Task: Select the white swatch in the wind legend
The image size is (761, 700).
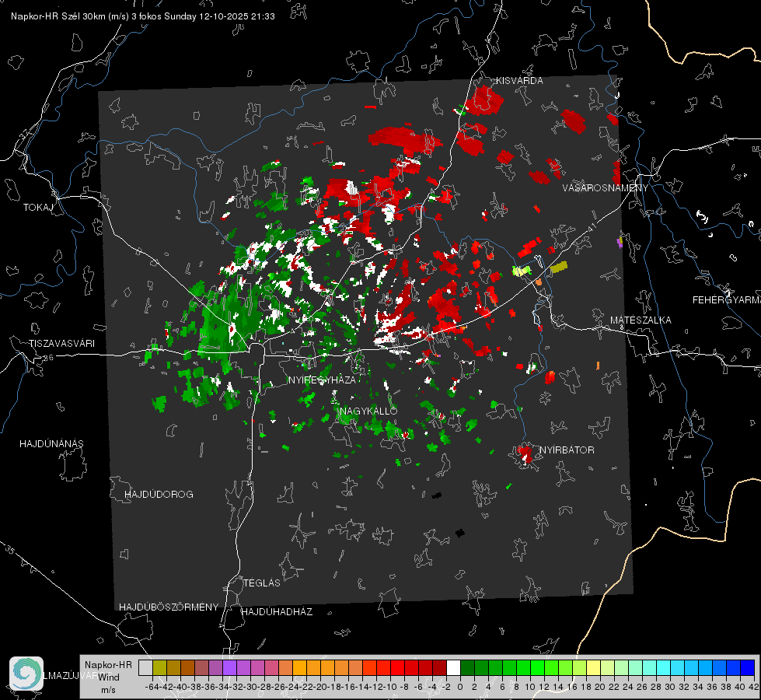Action: click(x=453, y=667)
